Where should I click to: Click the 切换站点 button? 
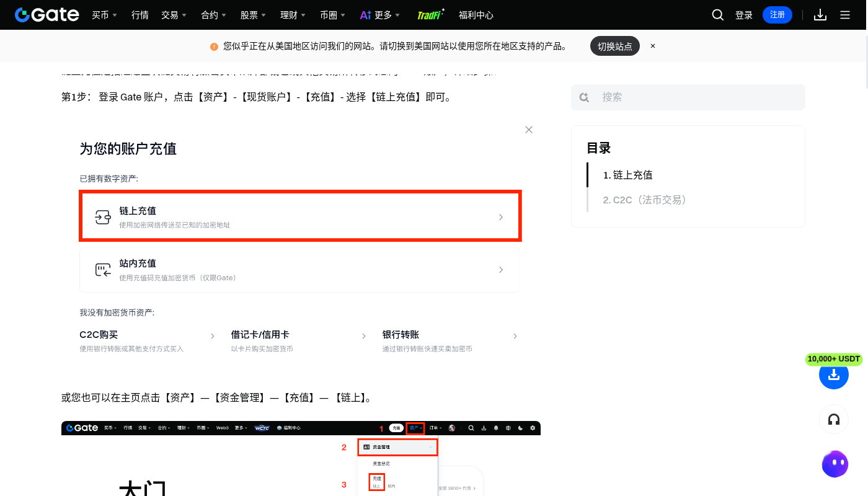615,46
